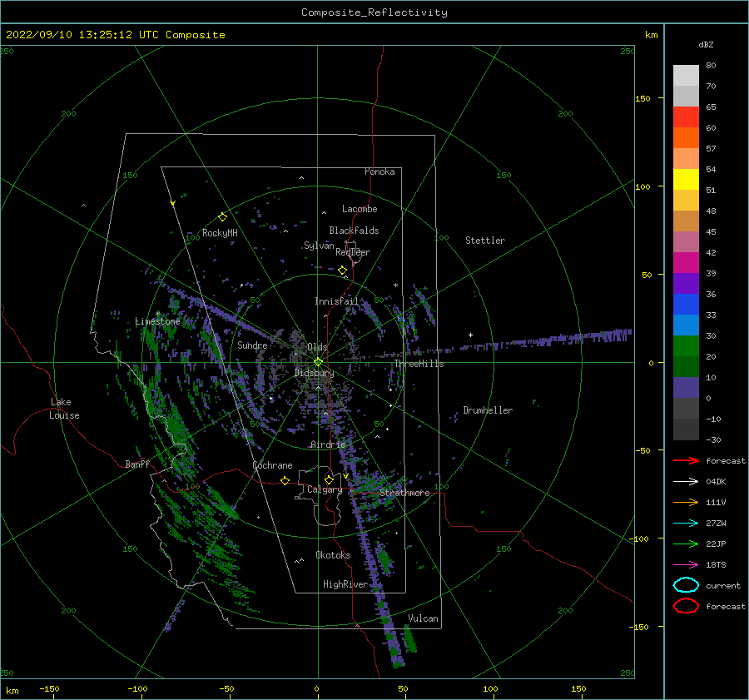749x700 pixels.
Task: Click yellow diamond marker near Cochrane
Action: (285, 481)
